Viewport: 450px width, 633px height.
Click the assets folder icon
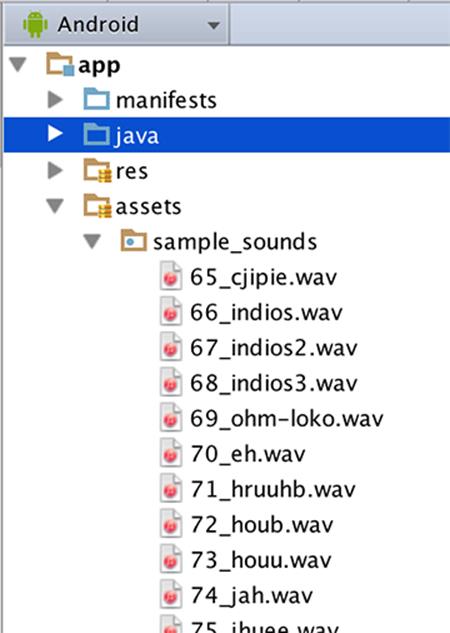(97, 206)
